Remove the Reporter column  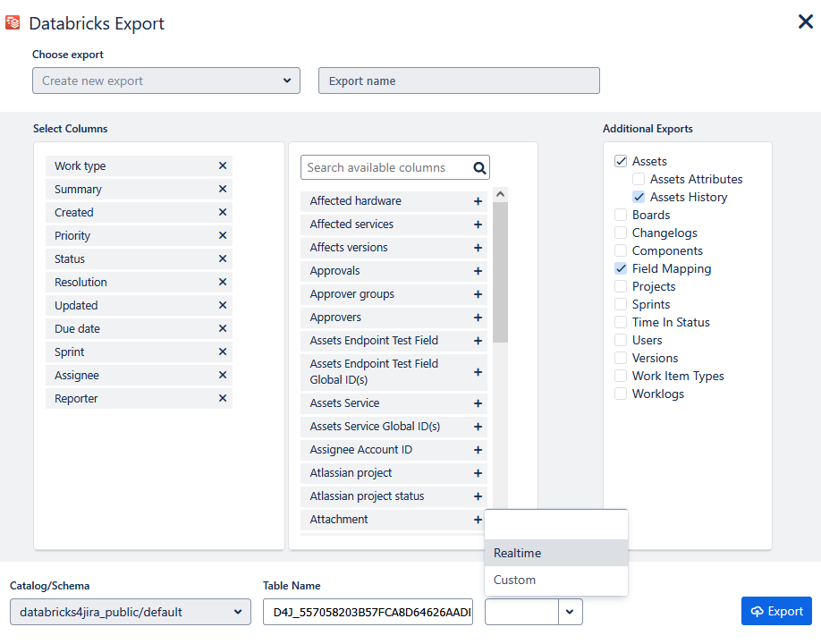coord(223,398)
